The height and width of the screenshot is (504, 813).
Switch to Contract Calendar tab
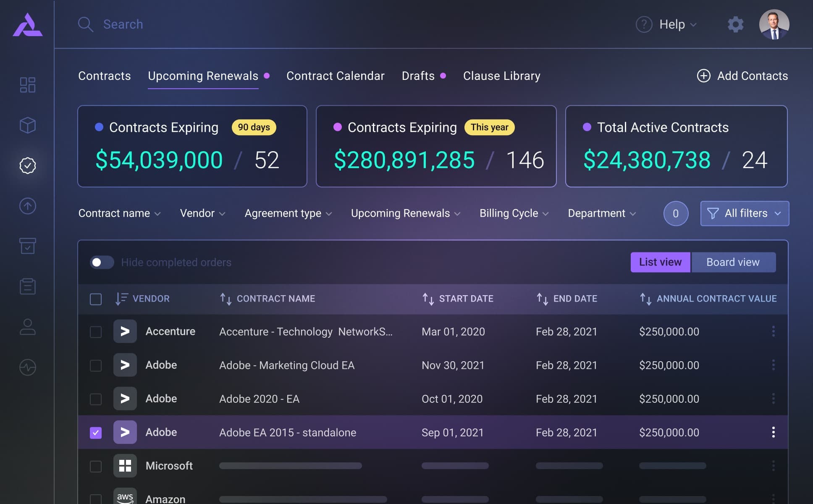335,76
